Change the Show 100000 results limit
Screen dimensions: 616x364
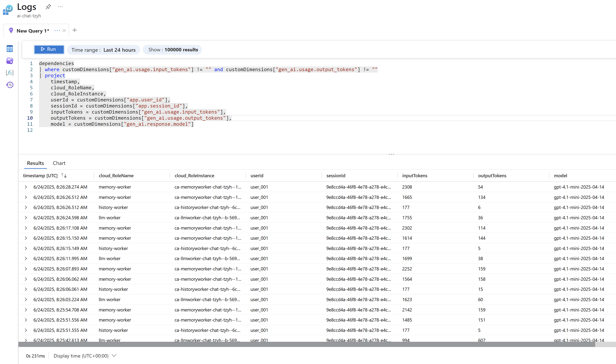(172, 50)
